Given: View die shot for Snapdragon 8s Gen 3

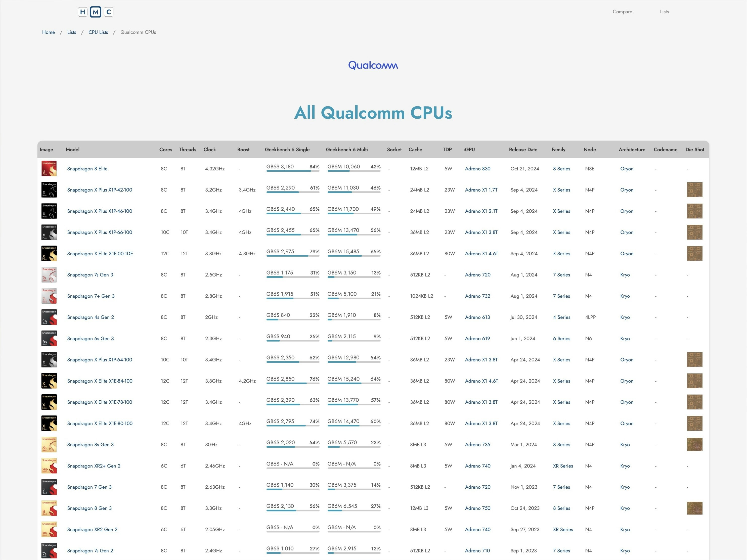Looking at the screenshot, I should pos(695,445).
